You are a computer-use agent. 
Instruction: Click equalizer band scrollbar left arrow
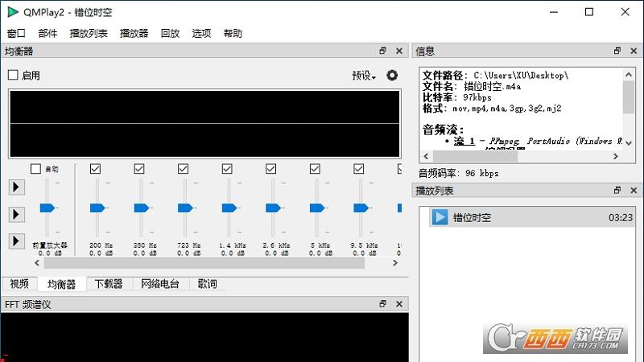pos(37,263)
